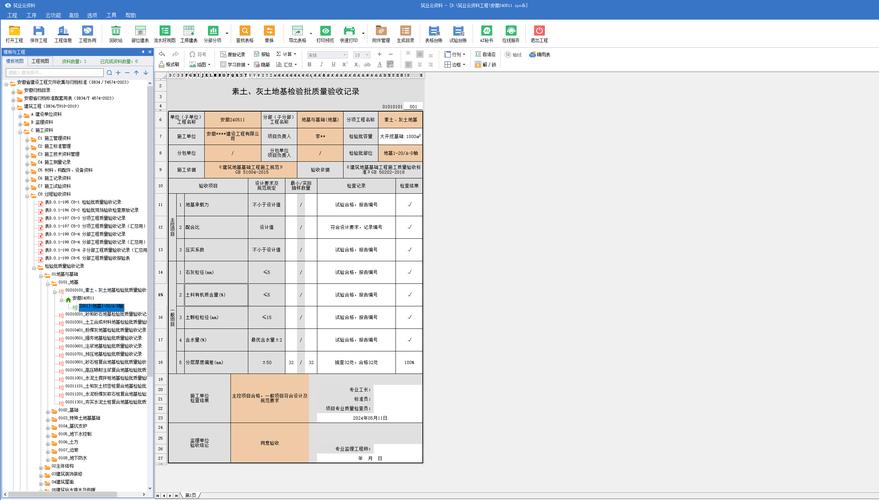The height and width of the screenshot is (500, 879).
Task: Click the plus icon beside the tree search
Action: (x=118, y=73)
